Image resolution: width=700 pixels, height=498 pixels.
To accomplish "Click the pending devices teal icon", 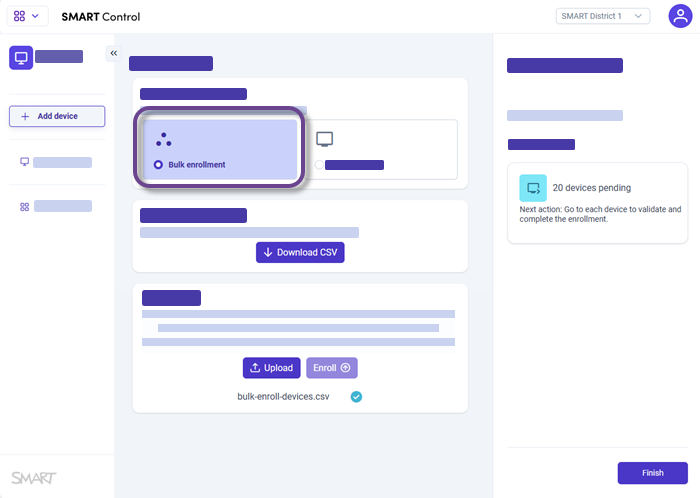I will click(533, 188).
